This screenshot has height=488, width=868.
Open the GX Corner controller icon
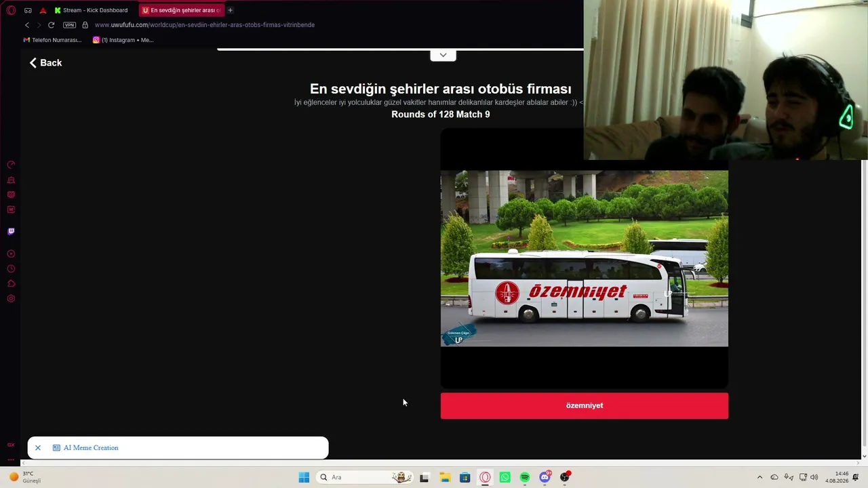[28, 10]
